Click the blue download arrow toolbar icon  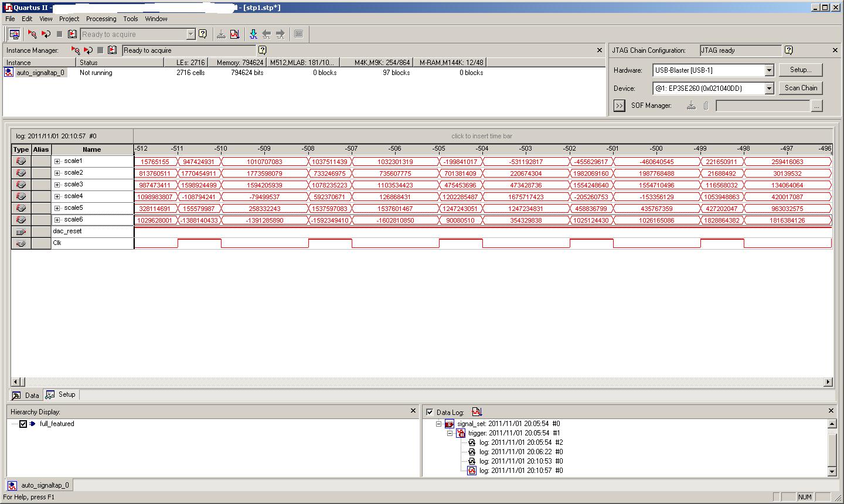pos(253,34)
